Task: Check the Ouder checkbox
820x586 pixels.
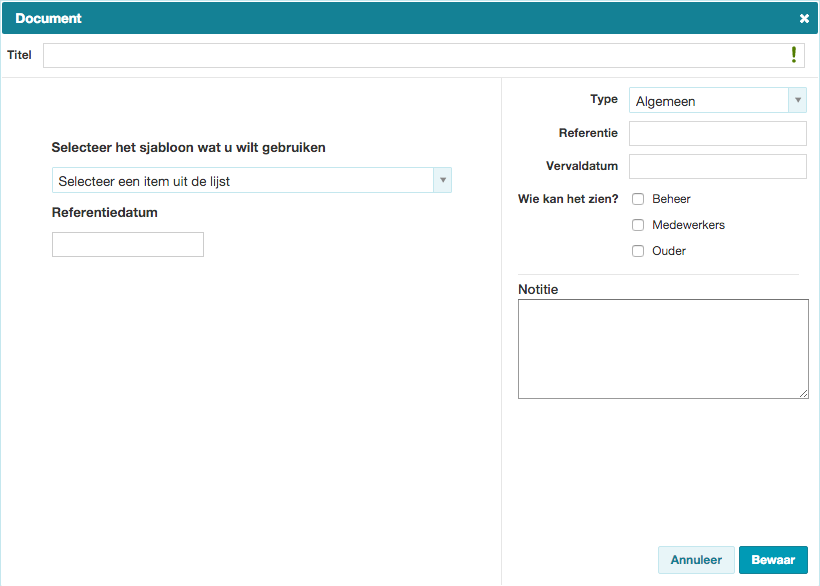Action: point(637,251)
